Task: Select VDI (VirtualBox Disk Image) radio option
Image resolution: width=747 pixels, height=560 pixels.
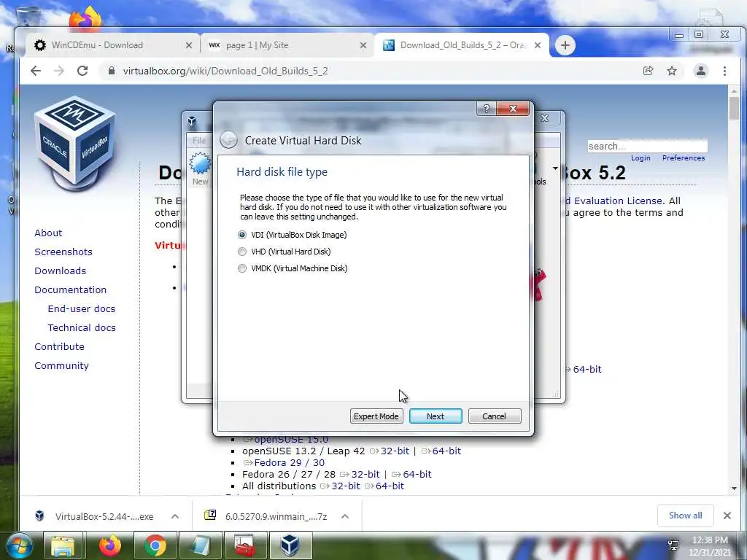Action: click(x=242, y=235)
